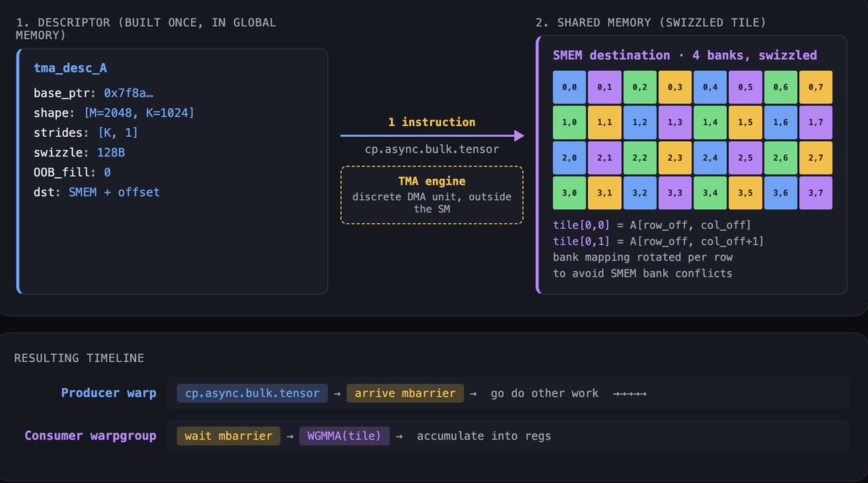Click the Consumer warpgroup label

[x=90, y=436]
